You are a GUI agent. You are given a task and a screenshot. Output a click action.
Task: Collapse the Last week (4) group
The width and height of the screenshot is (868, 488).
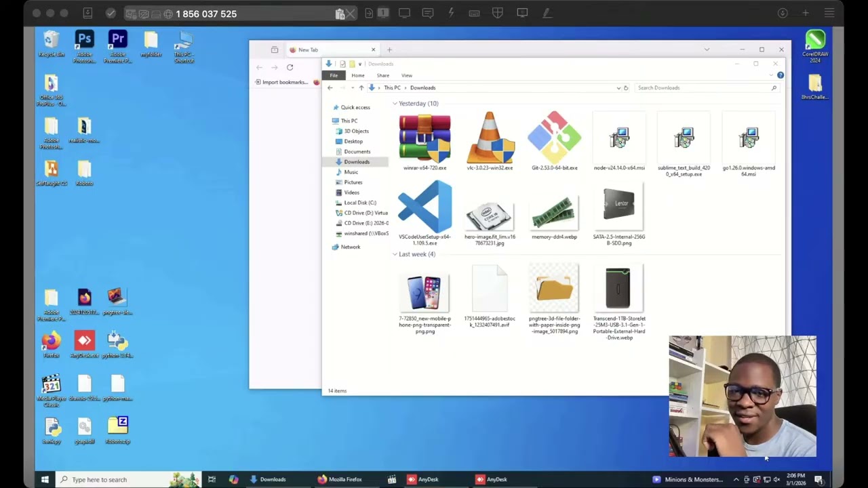pyautogui.click(x=395, y=254)
